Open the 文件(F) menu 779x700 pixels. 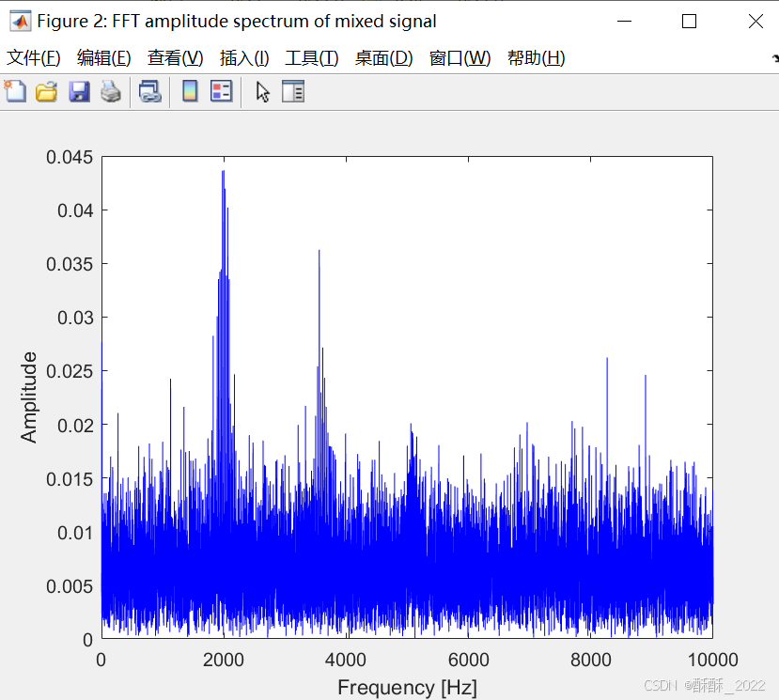pyautogui.click(x=33, y=58)
